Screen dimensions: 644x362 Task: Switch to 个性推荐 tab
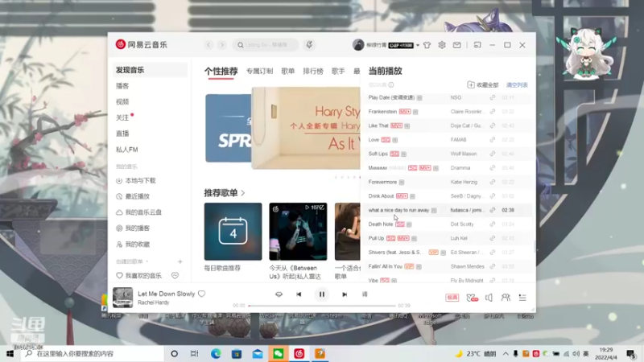click(221, 71)
